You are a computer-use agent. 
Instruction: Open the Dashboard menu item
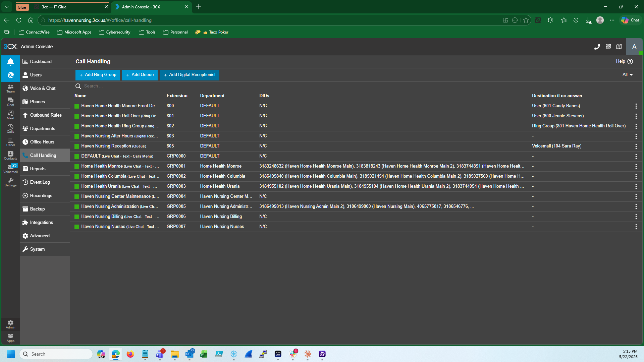(45, 62)
